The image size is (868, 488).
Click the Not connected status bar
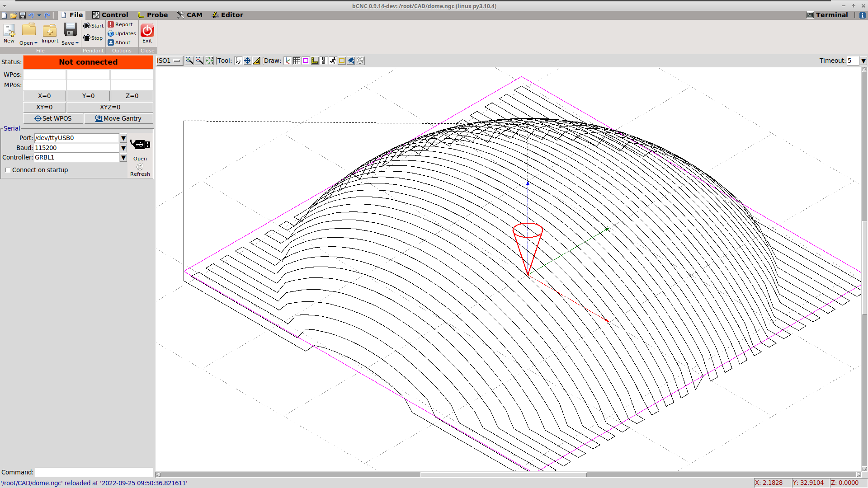click(x=88, y=62)
